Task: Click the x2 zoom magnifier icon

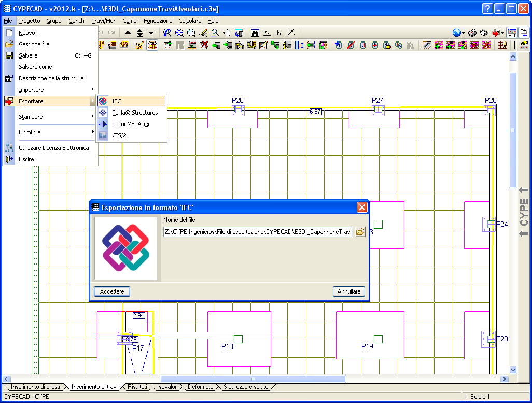Action: 191,33
